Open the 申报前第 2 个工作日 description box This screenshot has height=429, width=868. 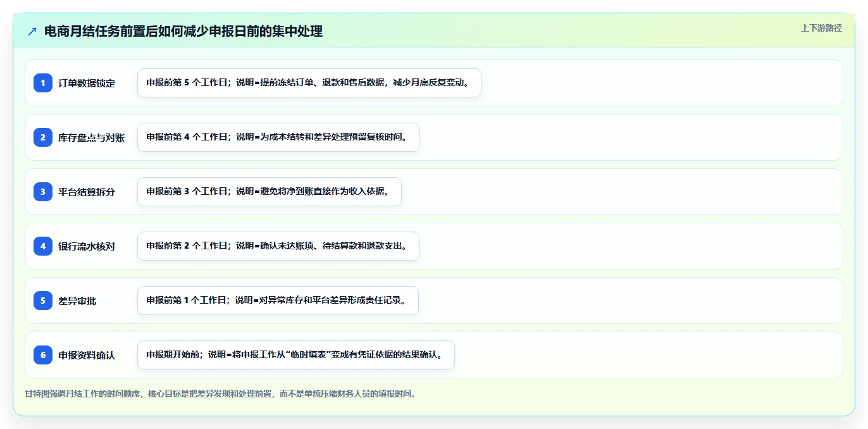pos(278,246)
